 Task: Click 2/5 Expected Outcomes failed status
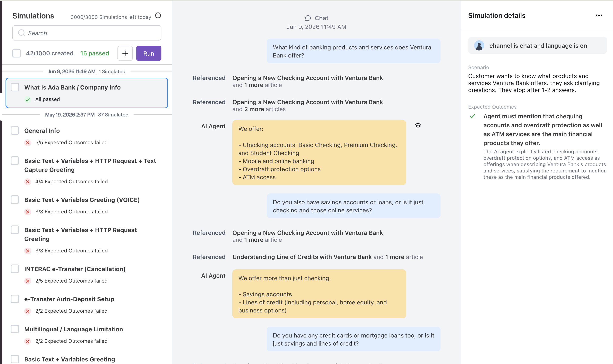71,281
